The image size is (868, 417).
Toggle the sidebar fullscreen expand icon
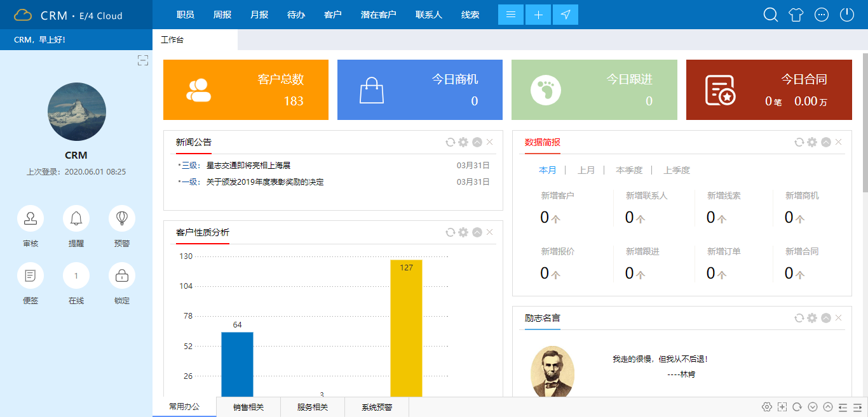click(x=142, y=60)
